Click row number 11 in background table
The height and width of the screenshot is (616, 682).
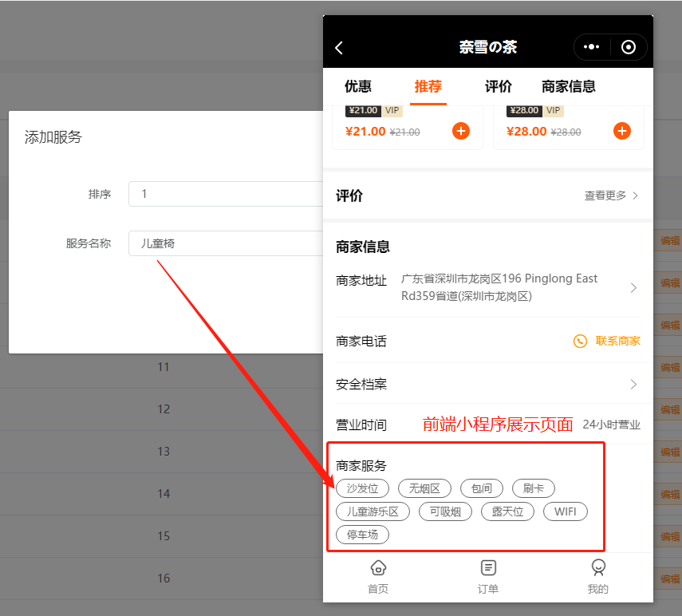pos(164,367)
